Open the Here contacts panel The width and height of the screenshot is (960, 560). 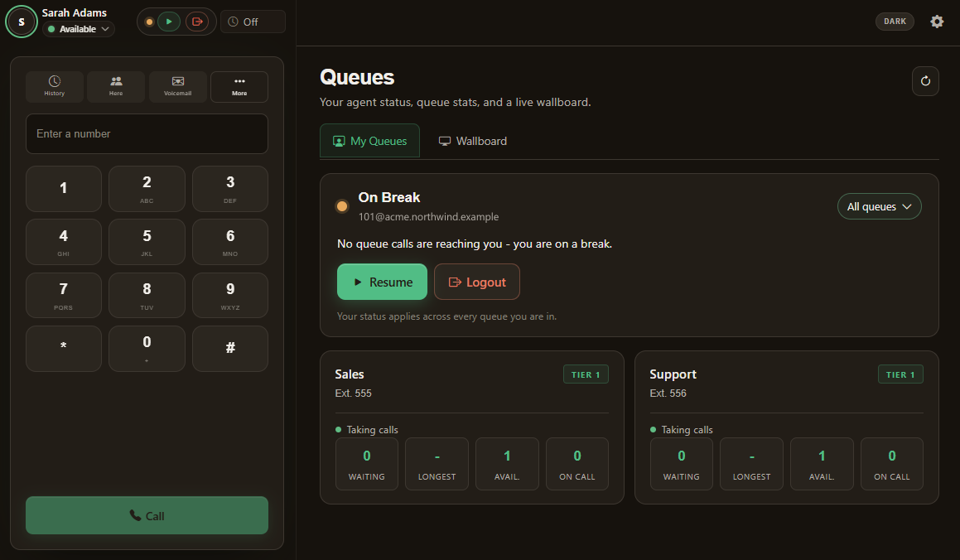tap(116, 86)
